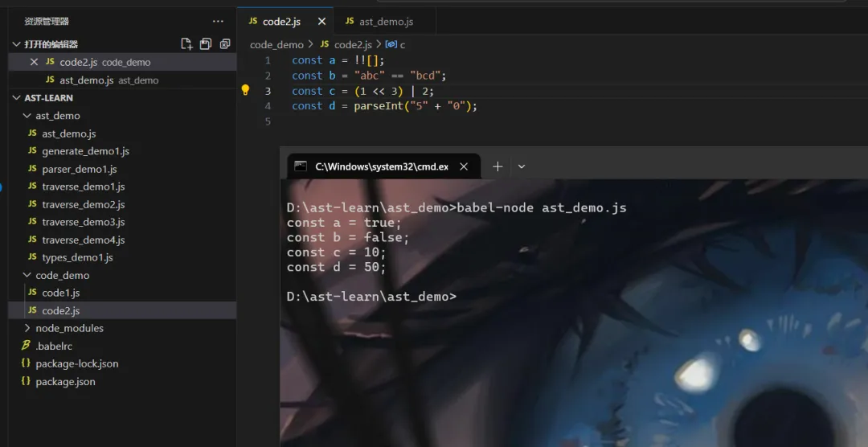Click the save all editors icon
868x447 pixels.
[206, 44]
